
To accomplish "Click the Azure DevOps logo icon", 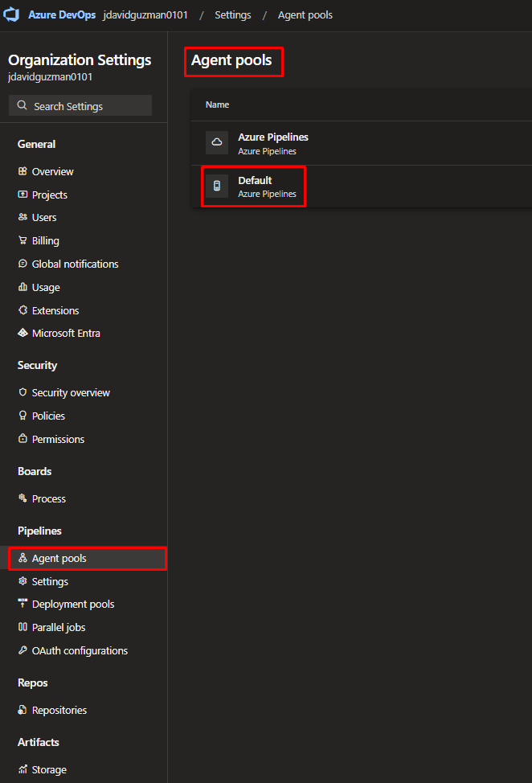I will point(12,15).
